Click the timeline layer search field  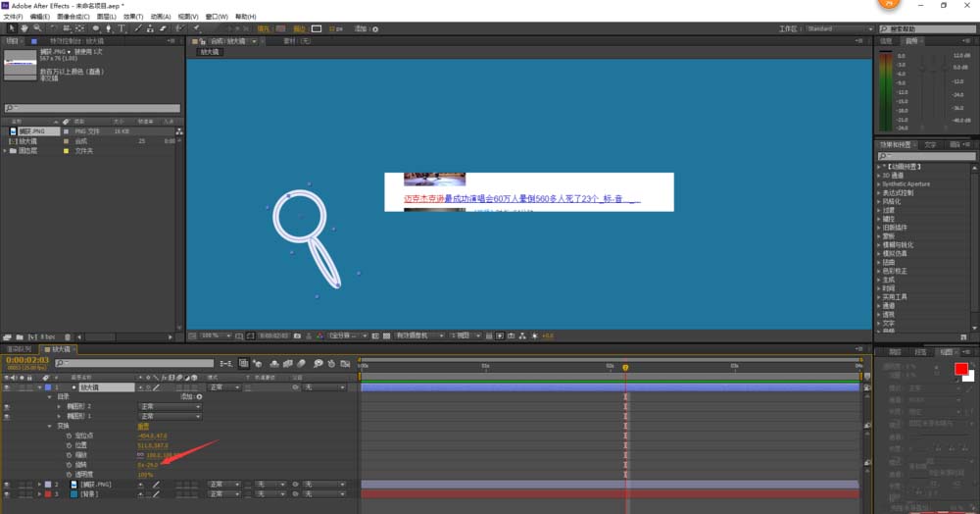pos(134,363)
